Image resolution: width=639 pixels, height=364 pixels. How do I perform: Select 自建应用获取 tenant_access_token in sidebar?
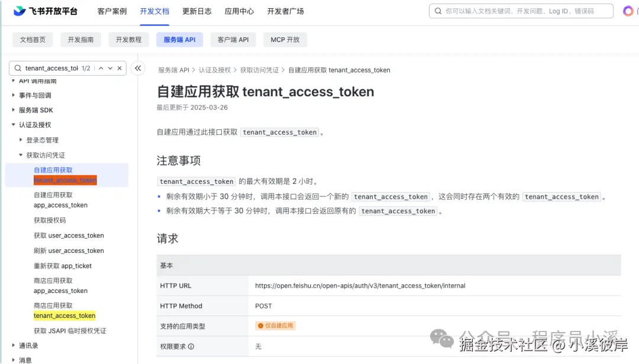click(67, 175)
